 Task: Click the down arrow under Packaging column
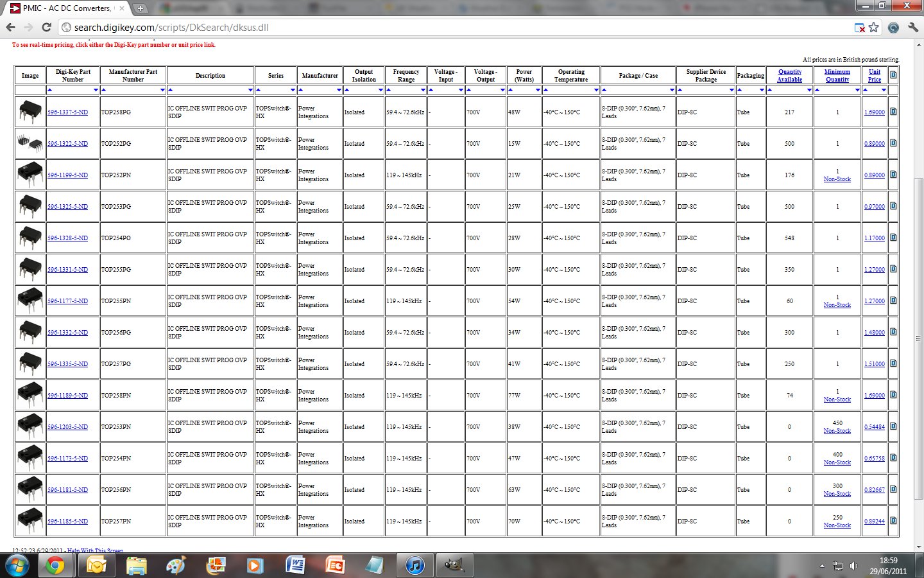[x=762, y=90]
